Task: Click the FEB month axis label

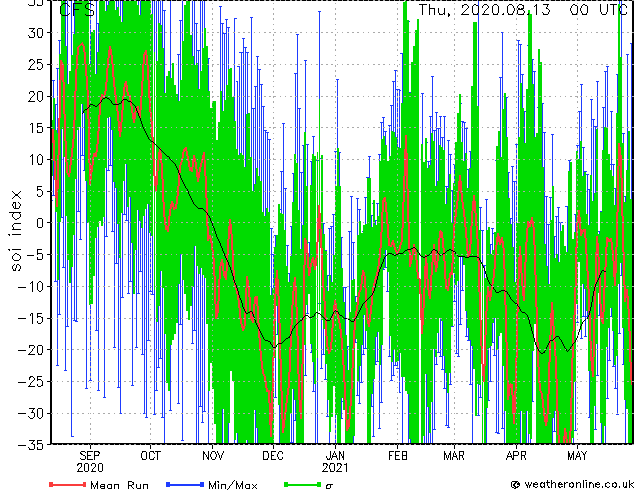Action: click(398, 456)
